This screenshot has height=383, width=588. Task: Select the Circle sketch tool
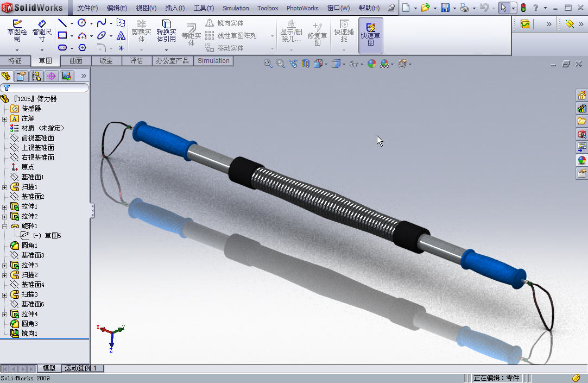point(82,23)
